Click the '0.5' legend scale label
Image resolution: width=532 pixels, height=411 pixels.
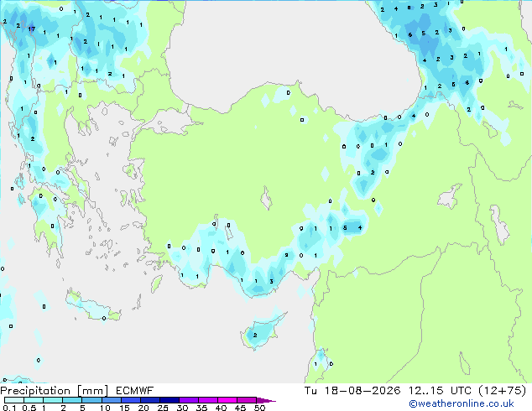coord(29,408)
